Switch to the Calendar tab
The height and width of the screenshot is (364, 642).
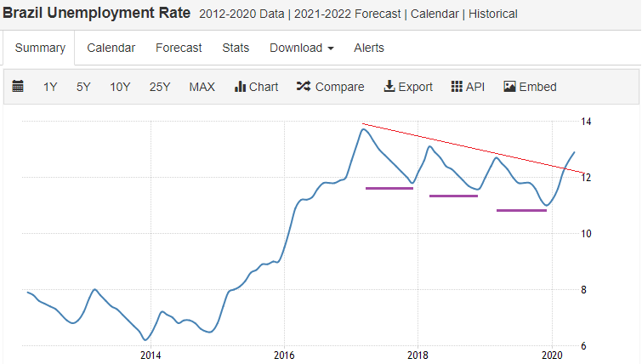coord(111,48)
